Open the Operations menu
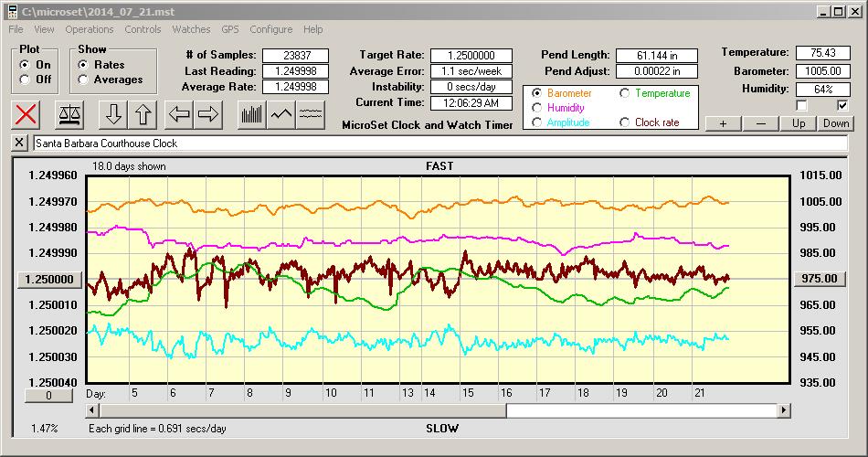The width and height of the screenshot is (868, 457). [x=90, y=29]
